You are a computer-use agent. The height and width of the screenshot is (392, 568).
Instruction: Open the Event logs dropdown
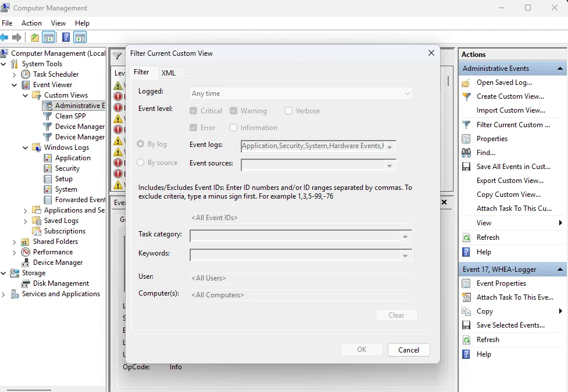click(390, 146)
